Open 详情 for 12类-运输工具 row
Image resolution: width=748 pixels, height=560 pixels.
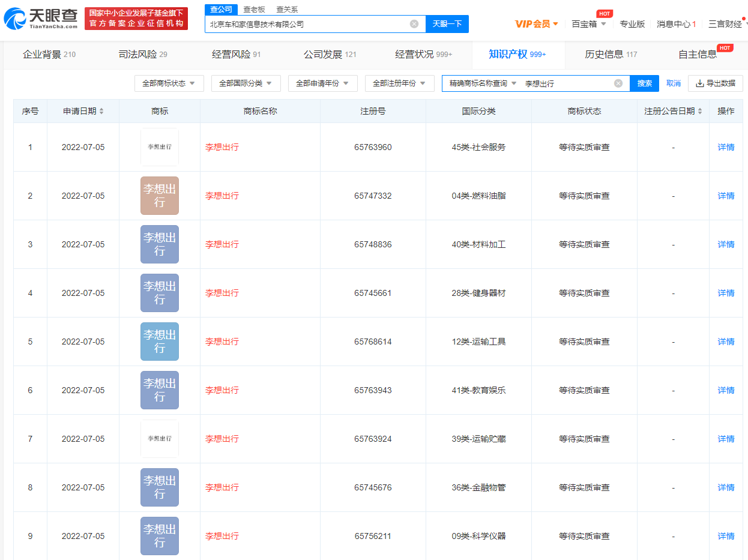pos(726,342)
